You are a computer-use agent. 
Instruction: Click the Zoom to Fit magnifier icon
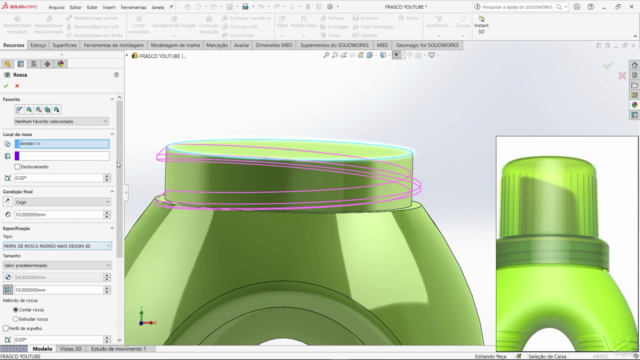326,55
